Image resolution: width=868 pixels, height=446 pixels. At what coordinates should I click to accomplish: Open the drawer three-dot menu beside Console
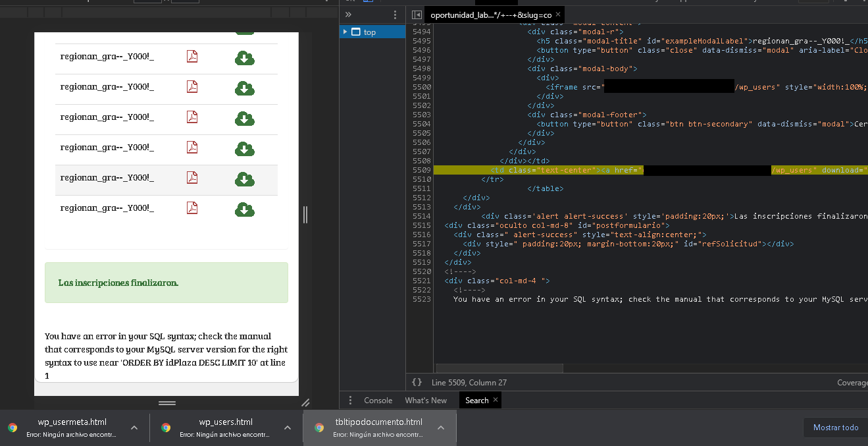click(x=350, y=401)
